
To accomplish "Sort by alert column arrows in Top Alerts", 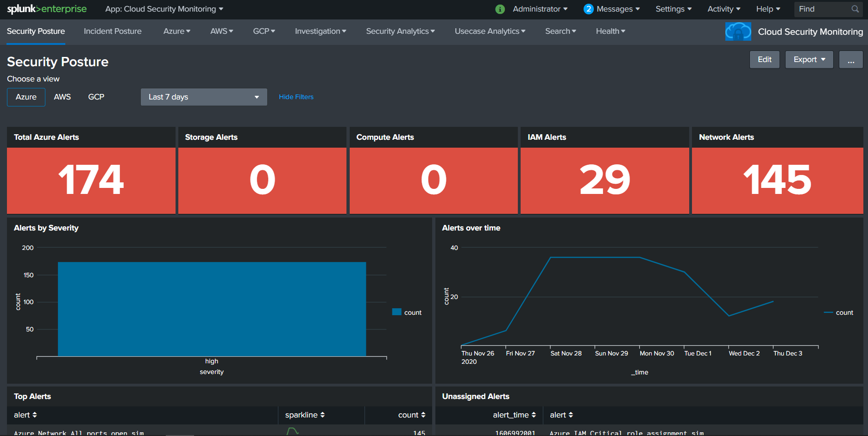I will tap(35, 415).
